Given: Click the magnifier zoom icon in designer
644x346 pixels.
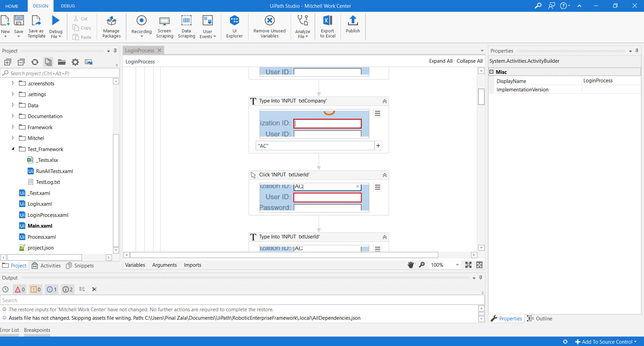Looking at the screenshot, I should (x=422, y=265).
